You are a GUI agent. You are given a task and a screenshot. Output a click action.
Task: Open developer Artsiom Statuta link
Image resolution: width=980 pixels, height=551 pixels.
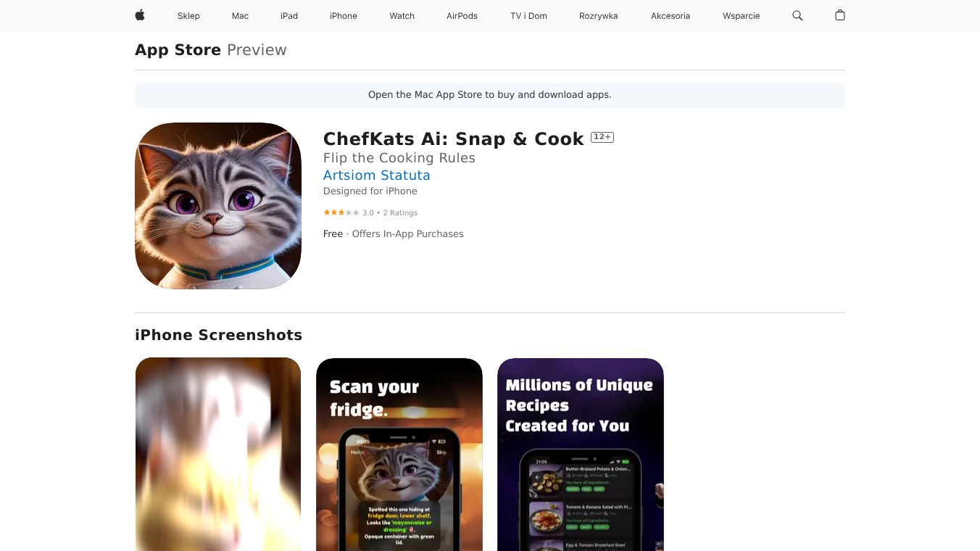376,175
